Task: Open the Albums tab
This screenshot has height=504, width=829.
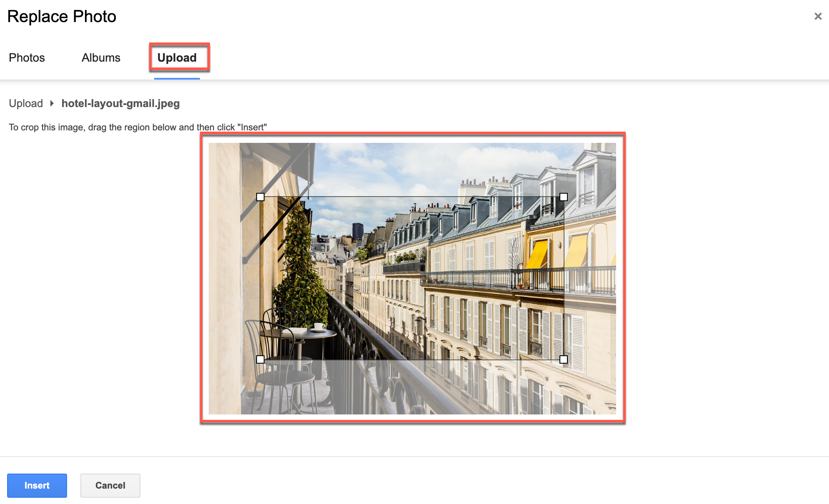Action: pos(101,57)
